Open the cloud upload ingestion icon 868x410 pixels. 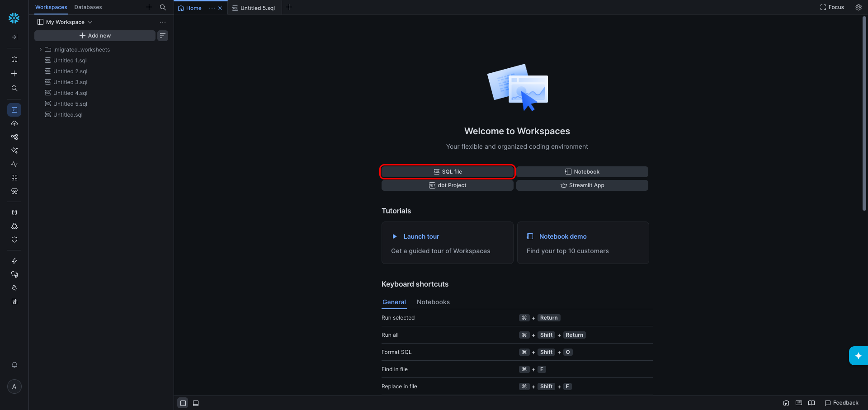click(14, 123)
